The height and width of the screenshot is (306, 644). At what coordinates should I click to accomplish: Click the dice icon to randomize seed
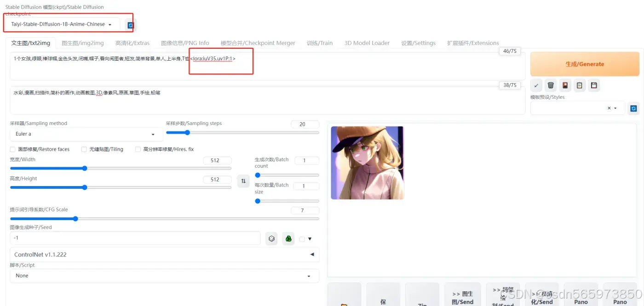point(272,238)
